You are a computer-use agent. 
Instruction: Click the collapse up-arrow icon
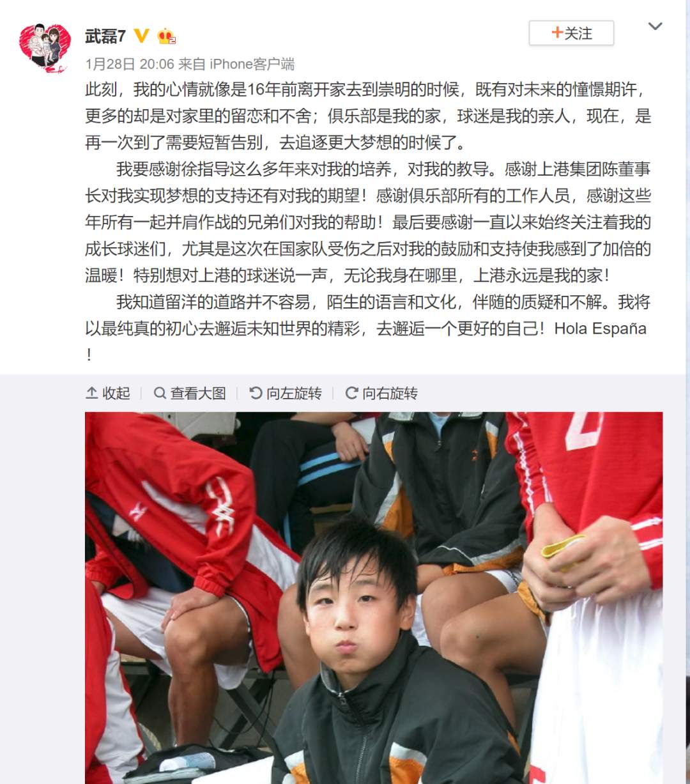(x=92, y=393)
